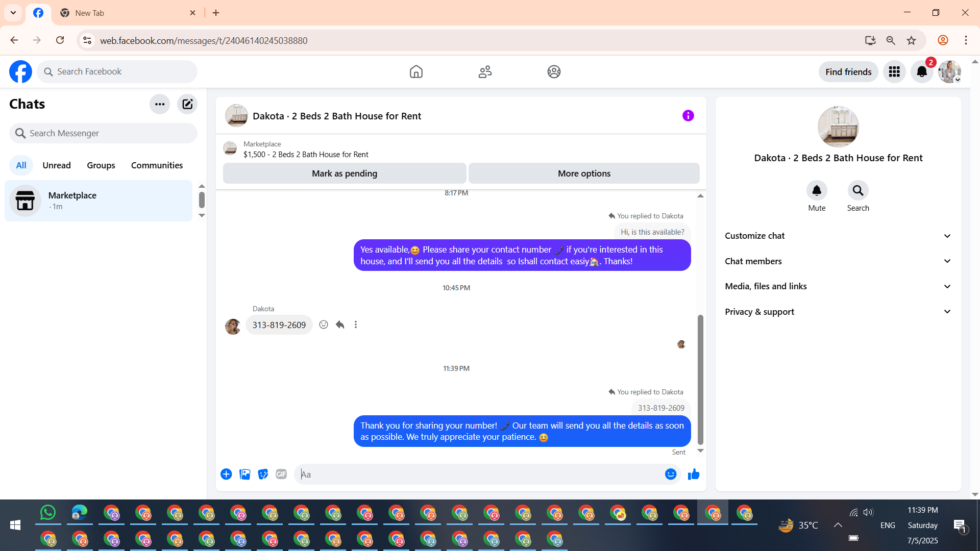Screen dimensions: 980x551
Task: Click the More options button
Action: [x=584, y=173]
